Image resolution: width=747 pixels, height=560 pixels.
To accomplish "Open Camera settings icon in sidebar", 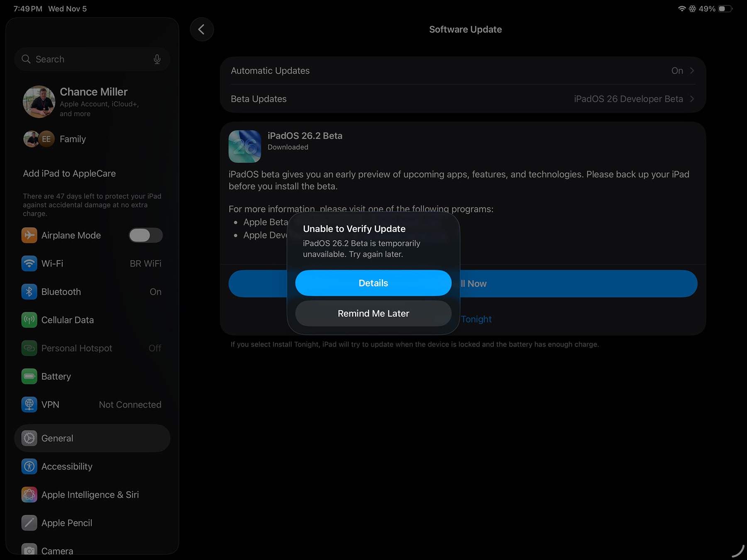I will [29, 550].
